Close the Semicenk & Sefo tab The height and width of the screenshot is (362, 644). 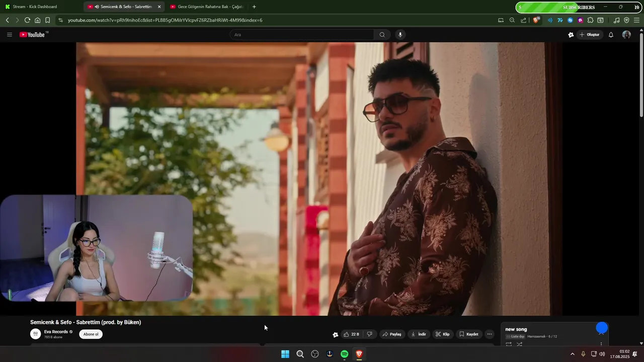pos(159,7)
